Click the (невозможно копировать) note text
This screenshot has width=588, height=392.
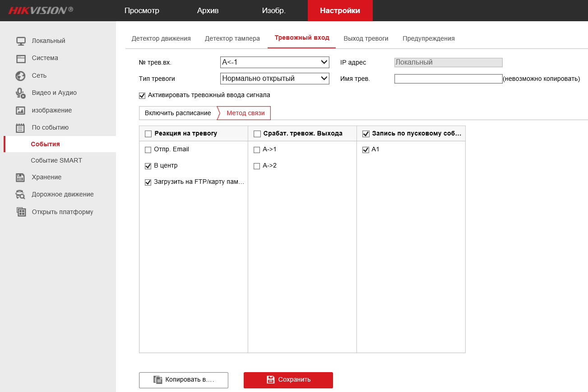click(542, 79)
